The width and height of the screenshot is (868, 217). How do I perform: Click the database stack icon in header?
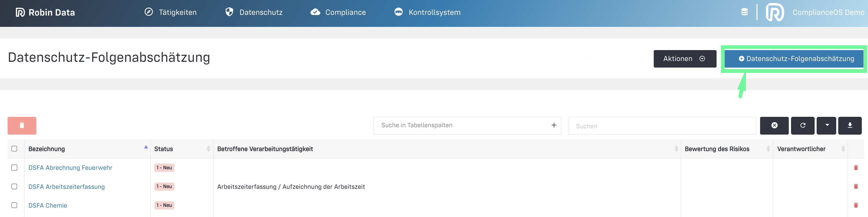click(744, 12)
